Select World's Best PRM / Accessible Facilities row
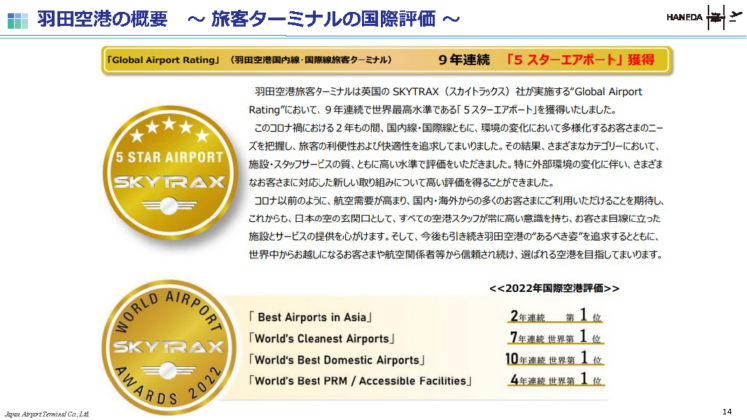 (x=360, y=381)
